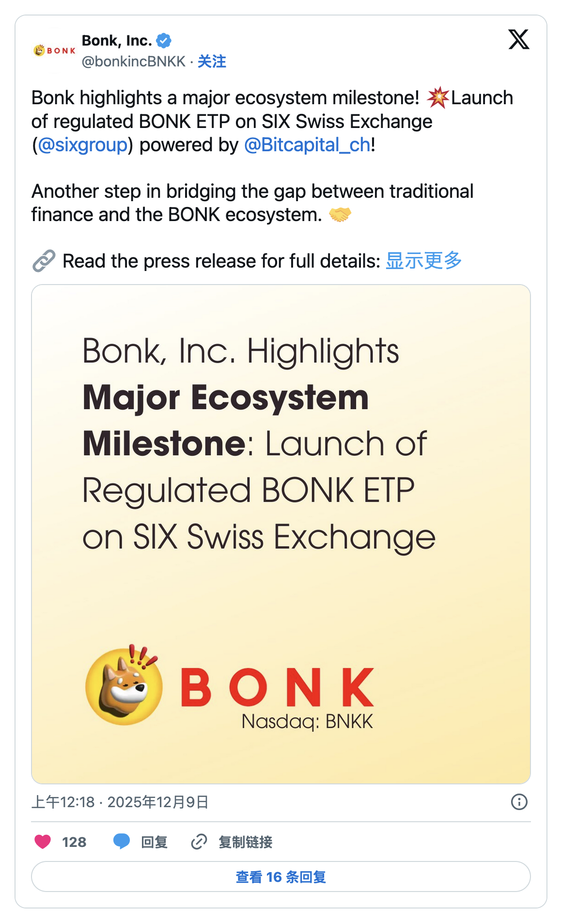Click the 复制链接 copy link label

245,842
